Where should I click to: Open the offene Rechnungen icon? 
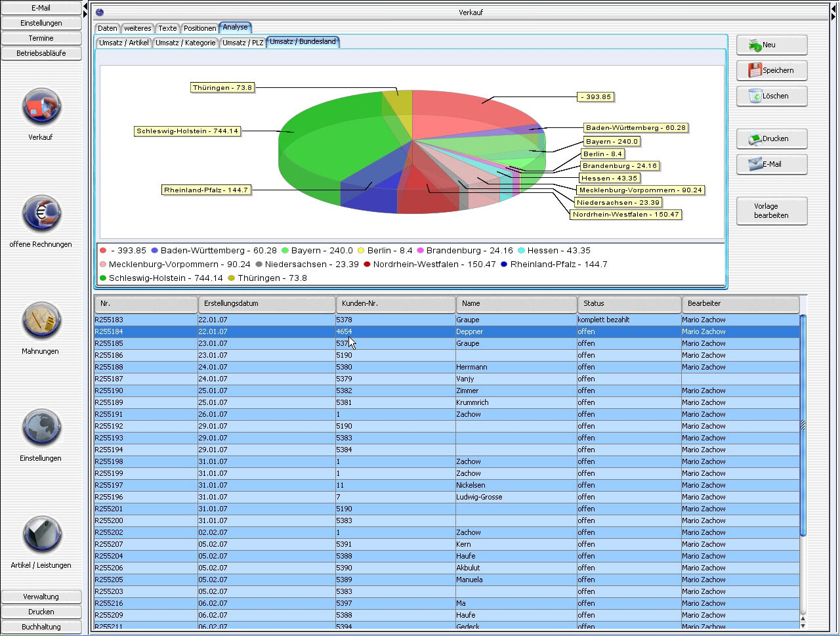[x=41, y=214]
